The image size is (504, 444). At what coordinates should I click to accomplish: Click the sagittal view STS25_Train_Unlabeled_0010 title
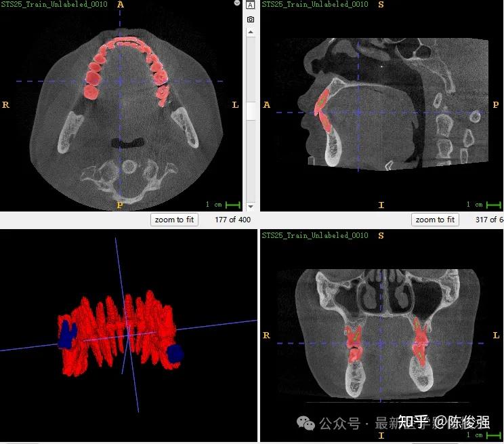pos(315,4)
